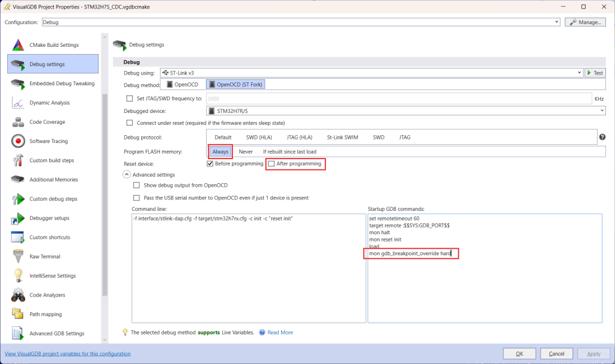
Task: Click the Cancel button
Action: 556,353
